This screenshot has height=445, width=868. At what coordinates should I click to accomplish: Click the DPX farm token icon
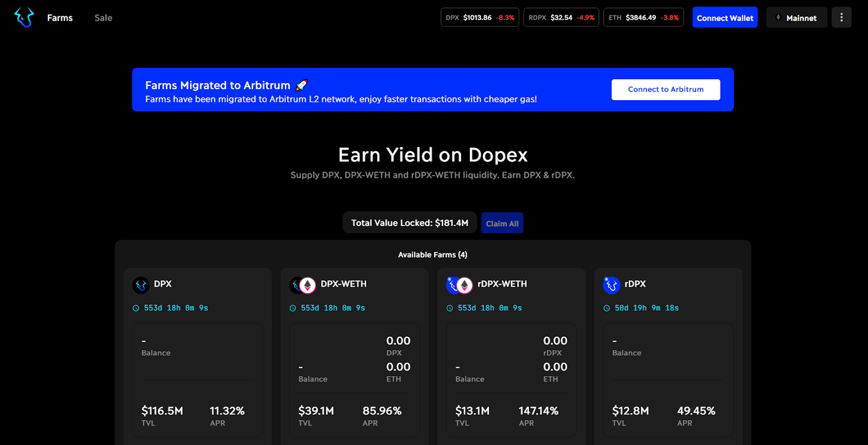tap(141, 285)
